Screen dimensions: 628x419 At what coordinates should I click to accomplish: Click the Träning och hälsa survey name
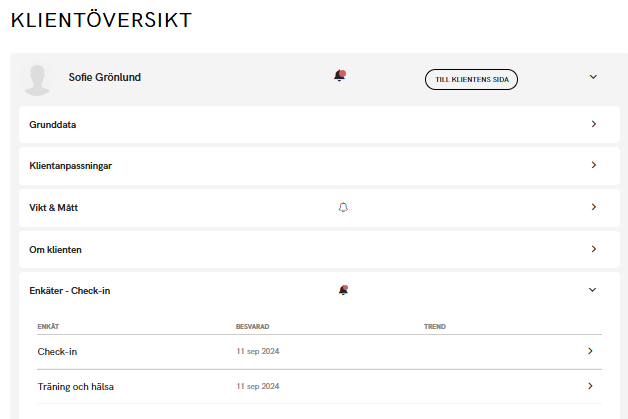75,386
